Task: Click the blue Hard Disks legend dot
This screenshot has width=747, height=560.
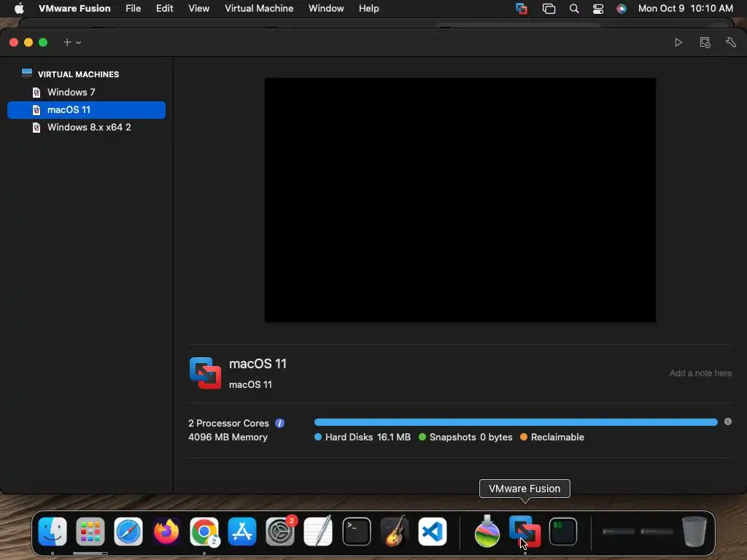Action: pyautogui.click(x=318, y=437)
